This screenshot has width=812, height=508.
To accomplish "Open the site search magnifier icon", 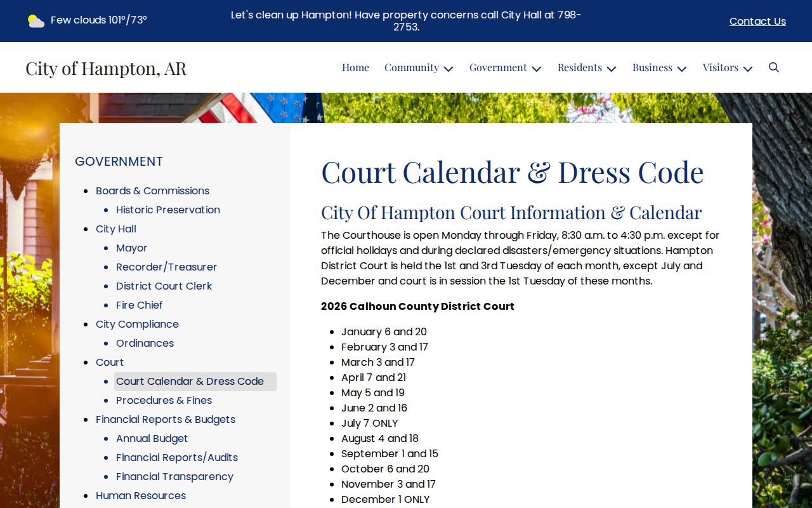I will click(x=774, y=67).
